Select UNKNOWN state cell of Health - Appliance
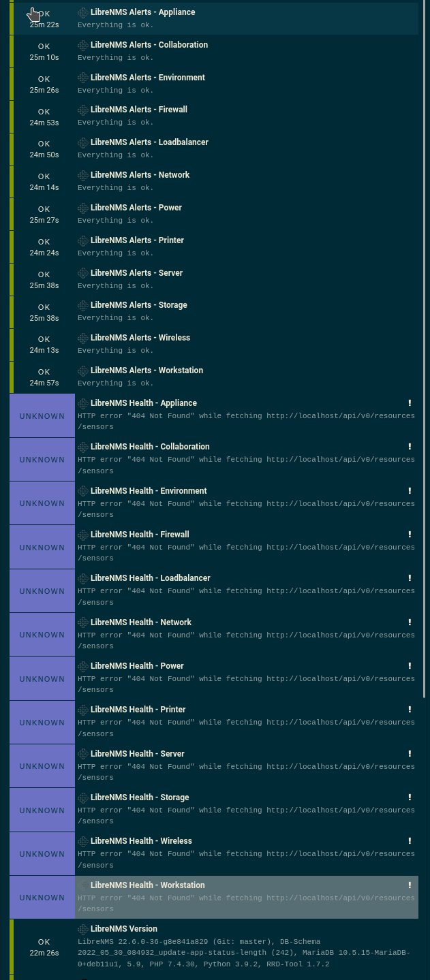This screenshot has height=980, width=430. [x=42, y=416]
